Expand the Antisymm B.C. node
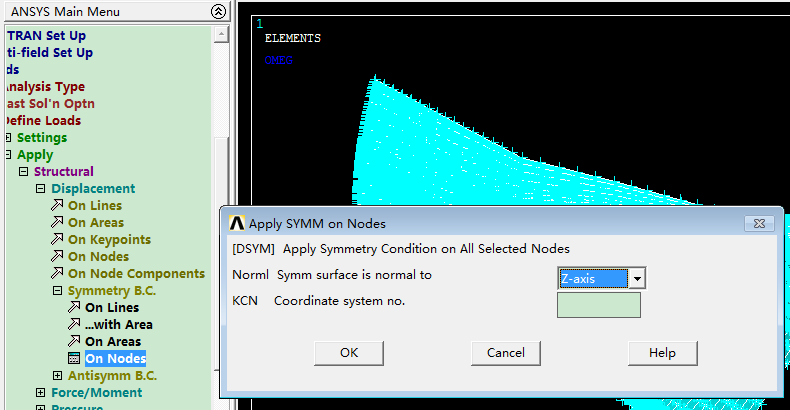 click(57, 376)
